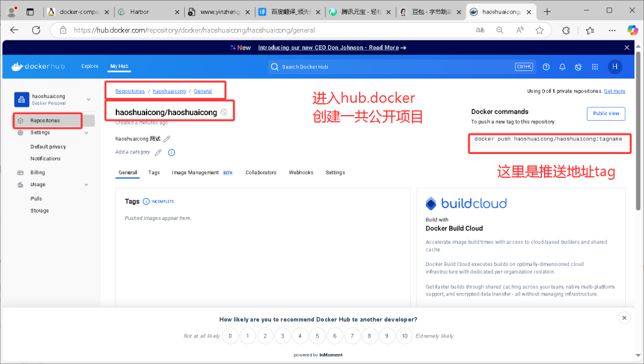Dismiss the recommendation survey panel

pos(624,318)
